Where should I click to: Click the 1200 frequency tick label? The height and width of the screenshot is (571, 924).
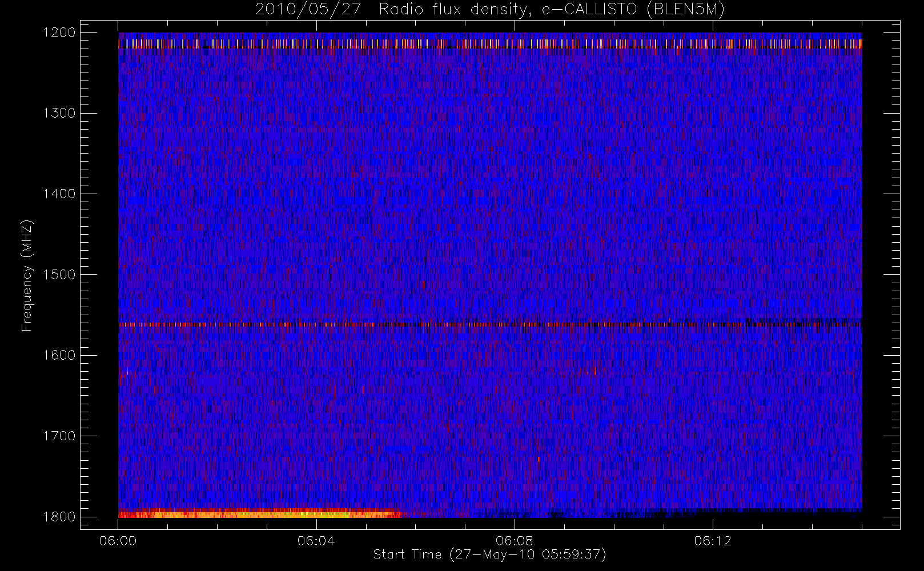point(59,33)
